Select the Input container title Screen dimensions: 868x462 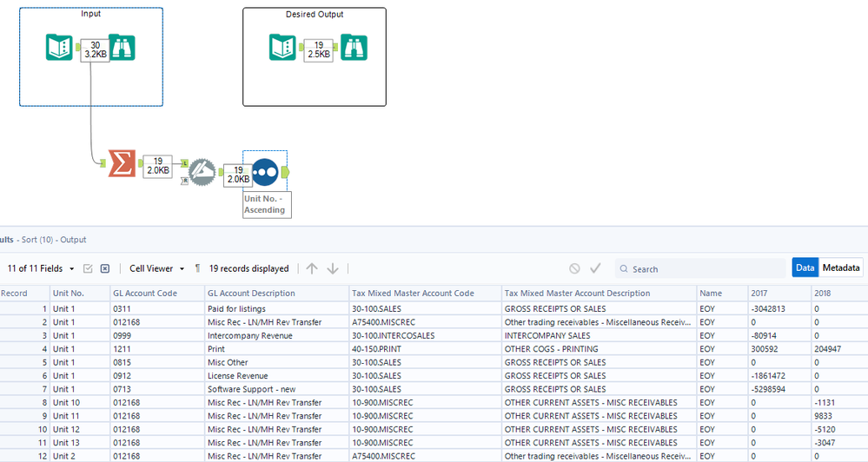point(90,13)
